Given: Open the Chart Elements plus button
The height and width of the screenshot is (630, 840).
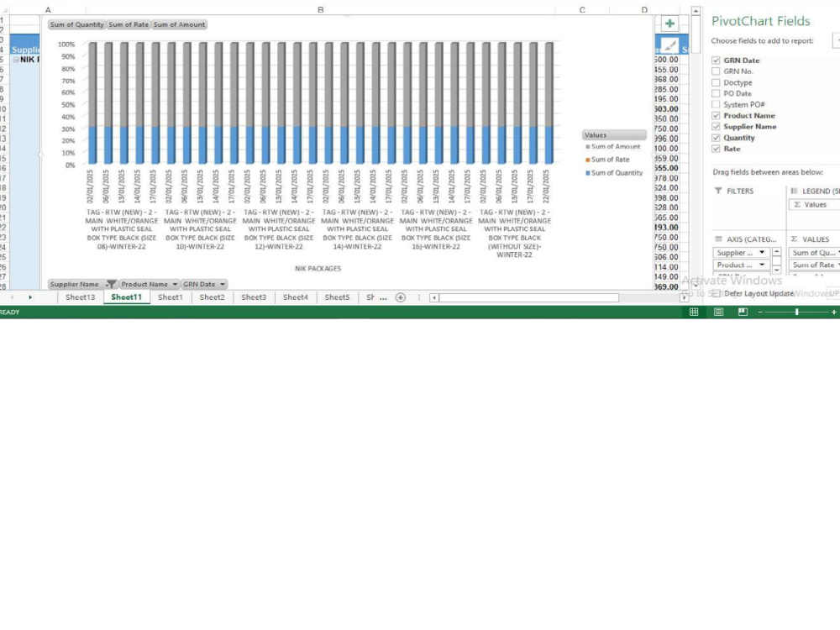Looking at the screenshot, I should tap(669, 24).
